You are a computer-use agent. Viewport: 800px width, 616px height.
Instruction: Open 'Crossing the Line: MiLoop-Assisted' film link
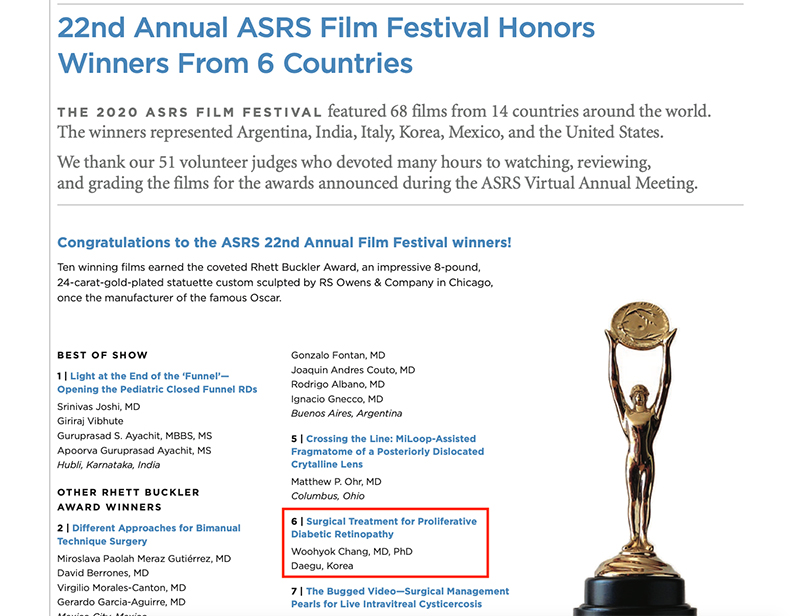(x=388, y=451)
